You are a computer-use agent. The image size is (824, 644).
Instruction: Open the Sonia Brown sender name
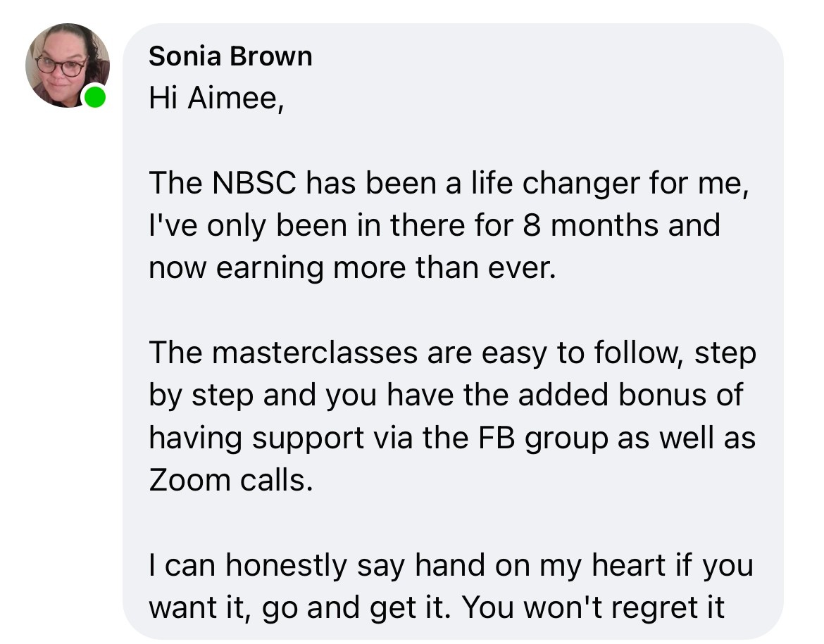coord(230,56)
